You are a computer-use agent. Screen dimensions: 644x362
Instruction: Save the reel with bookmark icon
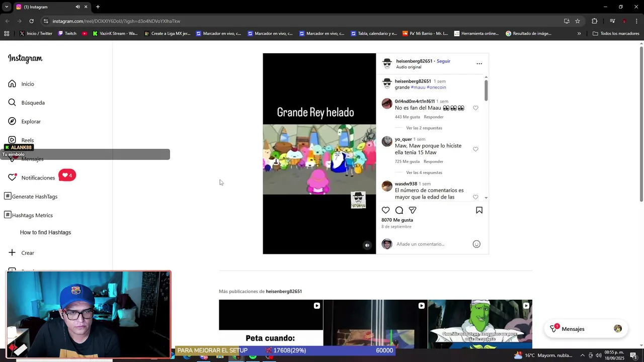pyautogui.click(x=479, y=210)
